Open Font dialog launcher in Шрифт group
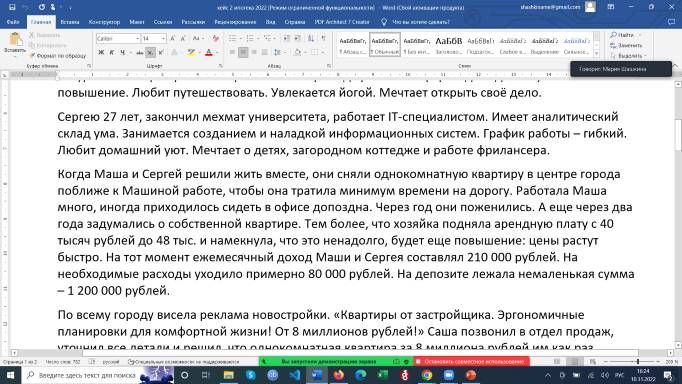682x384 pixels. 220,66
